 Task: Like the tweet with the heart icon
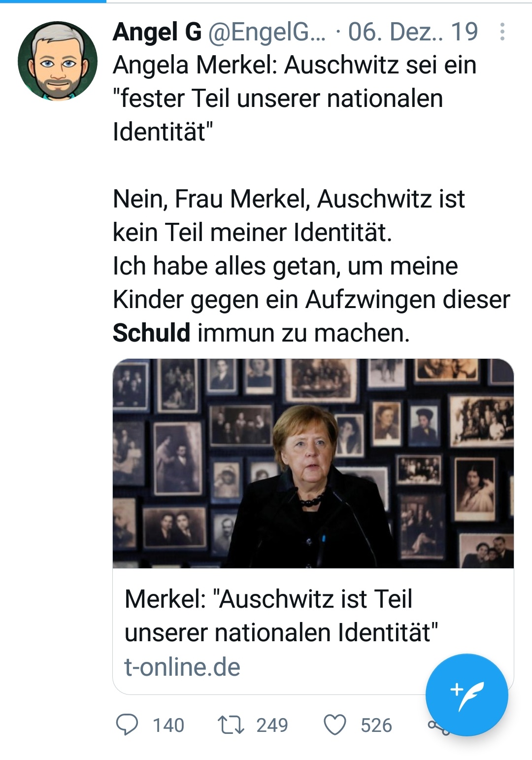tap(335, 725)
